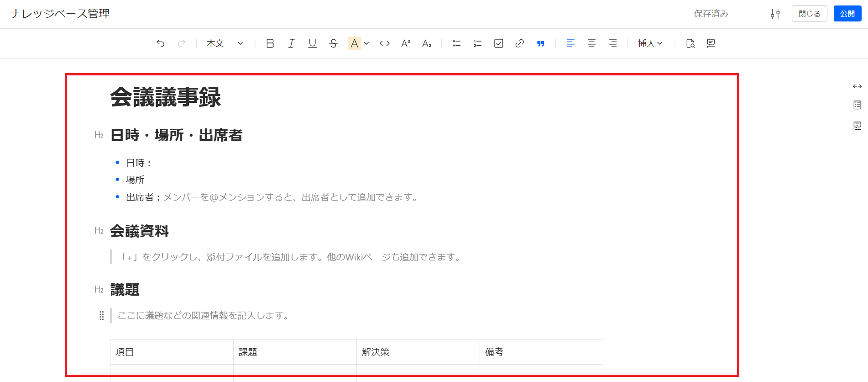Click the H2 marker beside 議題

coord(99,290)
